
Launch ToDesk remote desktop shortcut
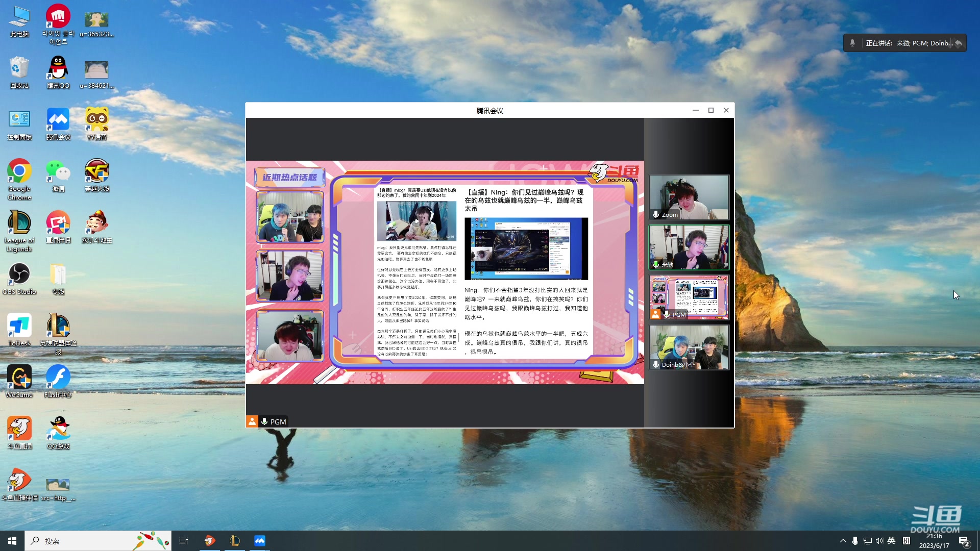[19, 330]
